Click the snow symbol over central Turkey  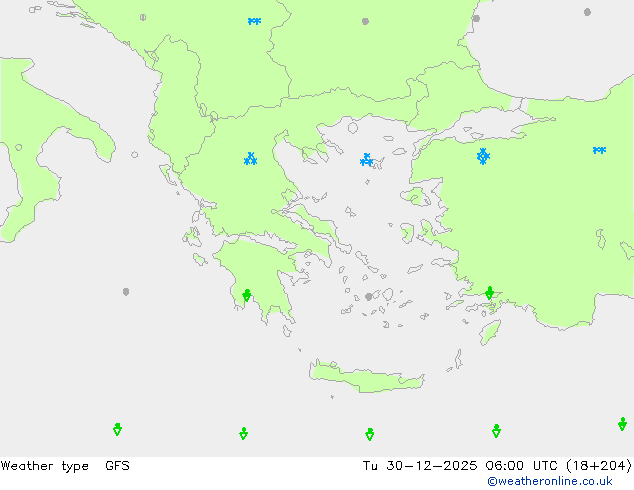(599, 150)
